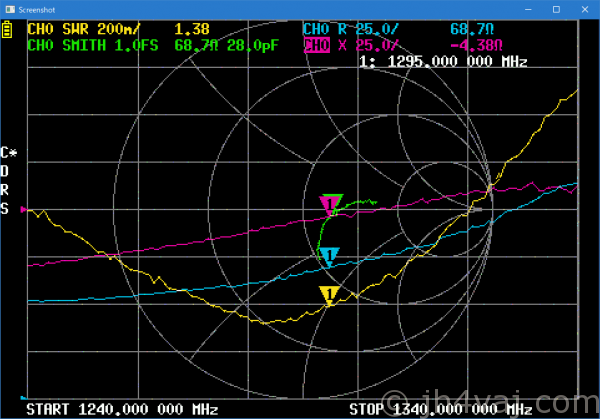The width and height of the screenshot is (600, 419).
Task: Click the cyan marker 1 triangle
Action: pyautogui.click(x=328, y=256)
